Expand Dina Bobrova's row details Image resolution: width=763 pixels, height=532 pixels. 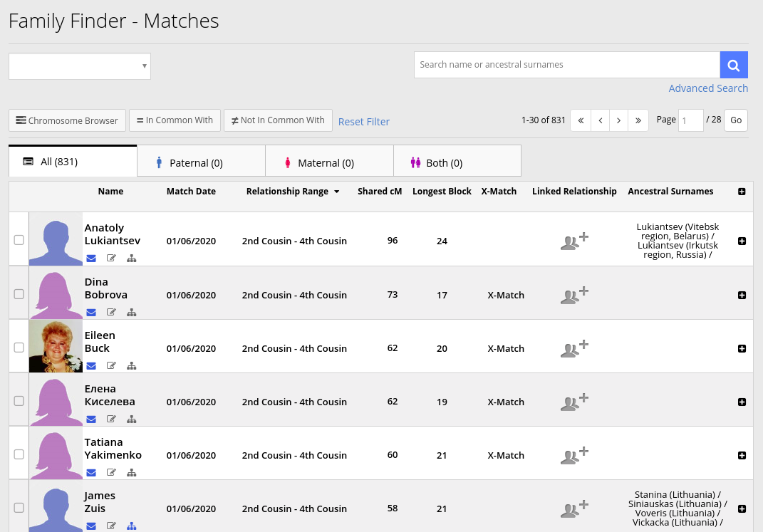click(742, 295)
